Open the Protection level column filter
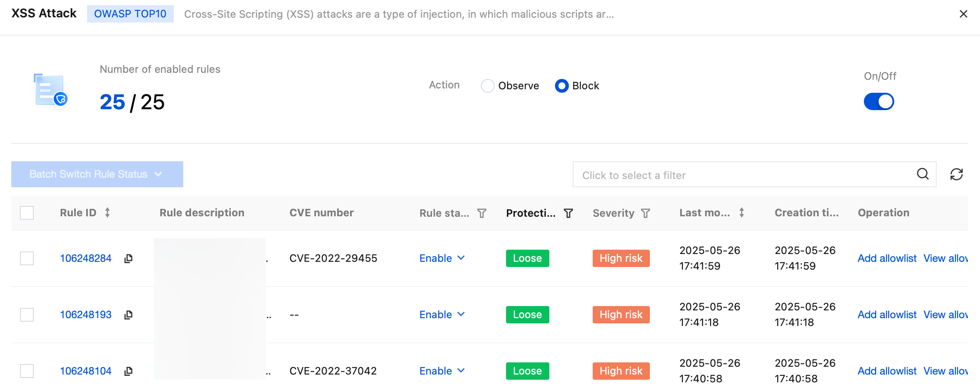Screen dimensions: 980x391 click(568, 213)
